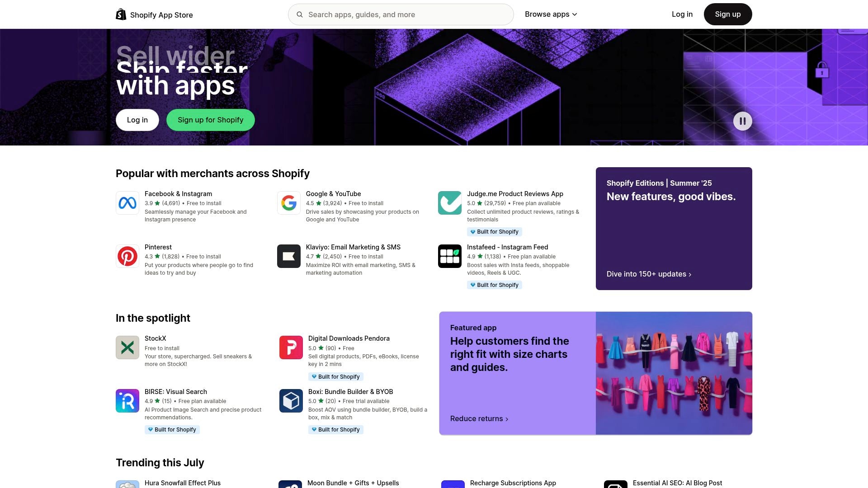868x488 pixels.
Task: Click the Digital Downloads Pendora icon
Action: click(291, 347)
